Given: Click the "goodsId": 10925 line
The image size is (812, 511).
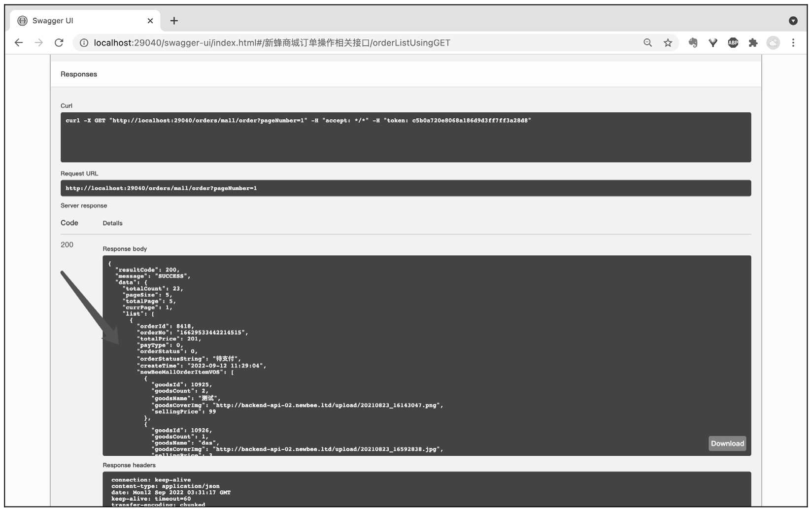Looking at the screenshot, I should tap(182, 384).
